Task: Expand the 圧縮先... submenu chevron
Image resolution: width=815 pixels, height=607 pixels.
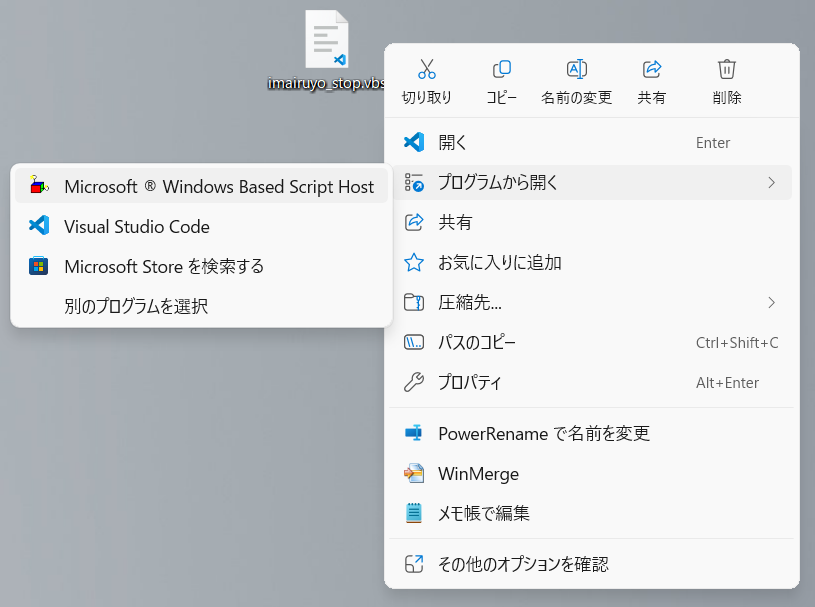Action: [x=771, y=302]
